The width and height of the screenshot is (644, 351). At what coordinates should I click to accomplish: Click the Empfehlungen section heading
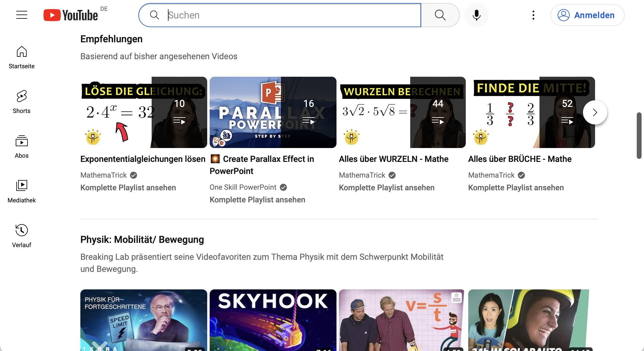click(111, 39)
